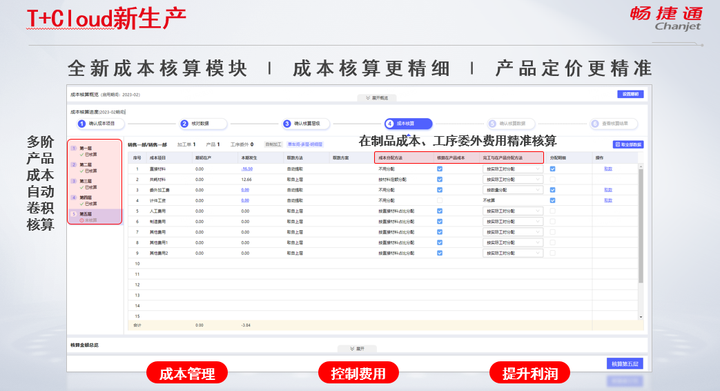
Task: Enable in-product cost checkbox for row 4
Action: 439,201
